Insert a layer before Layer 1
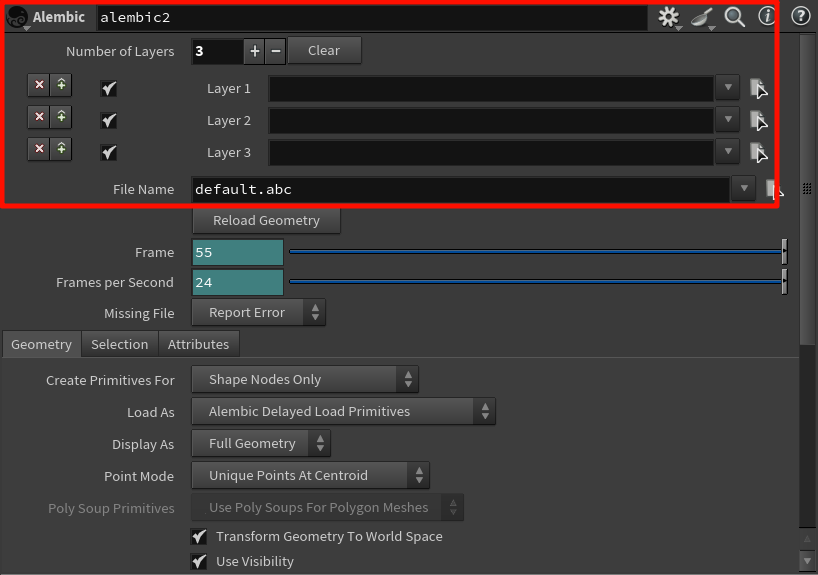Viewport: 818px width, 575px height. [61, 85]
